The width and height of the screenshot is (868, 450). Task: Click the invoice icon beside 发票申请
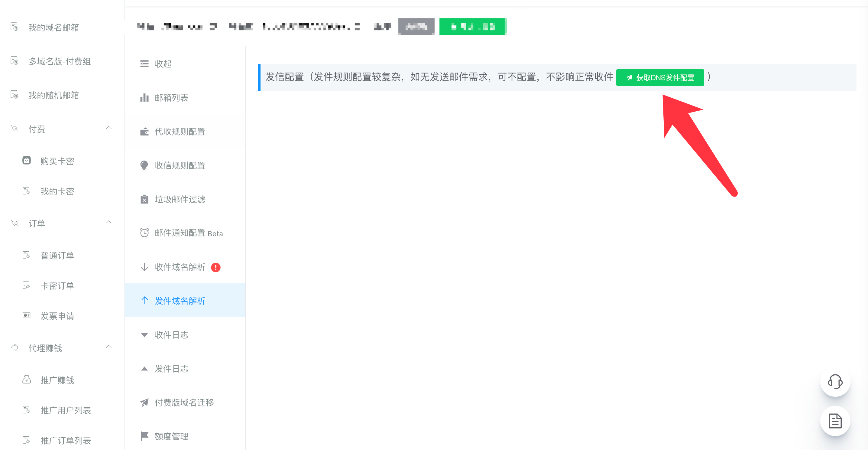(26, 315)
